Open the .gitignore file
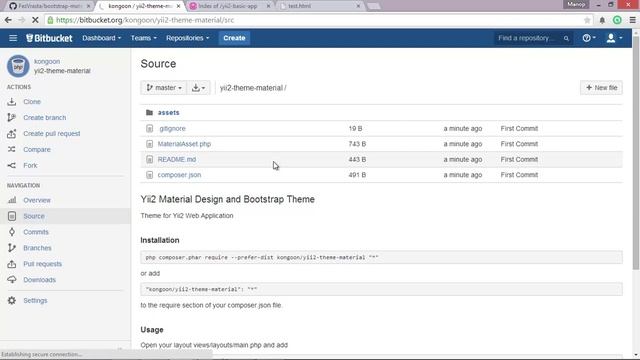The height and width of the screenshot is (360, 640). pyautogui.click(x=172, y=129)
